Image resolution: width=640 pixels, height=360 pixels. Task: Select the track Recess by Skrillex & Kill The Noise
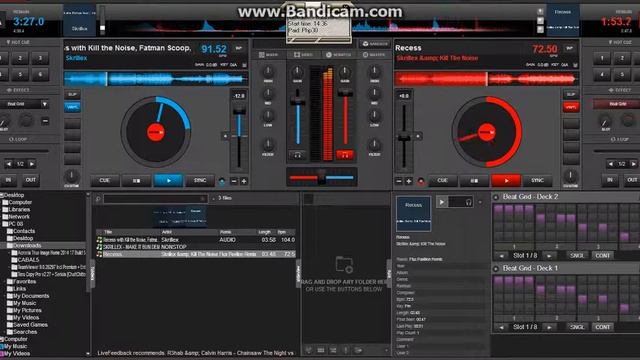pyautogui.click(x=196, y=254)
